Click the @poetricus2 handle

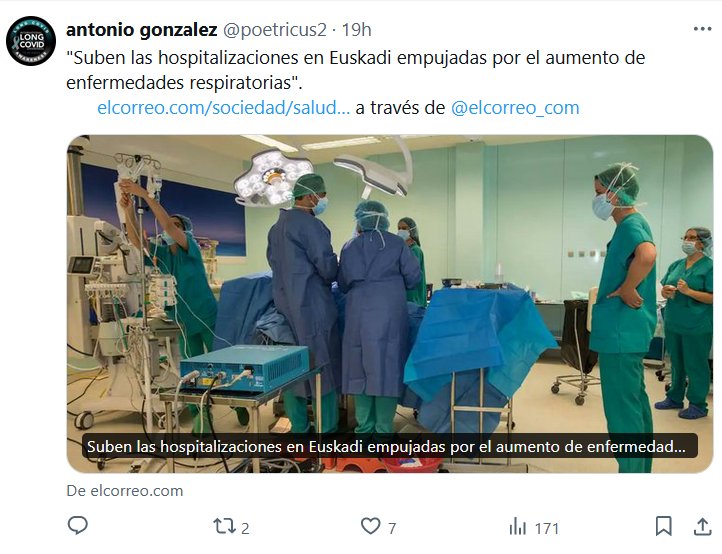275,29
